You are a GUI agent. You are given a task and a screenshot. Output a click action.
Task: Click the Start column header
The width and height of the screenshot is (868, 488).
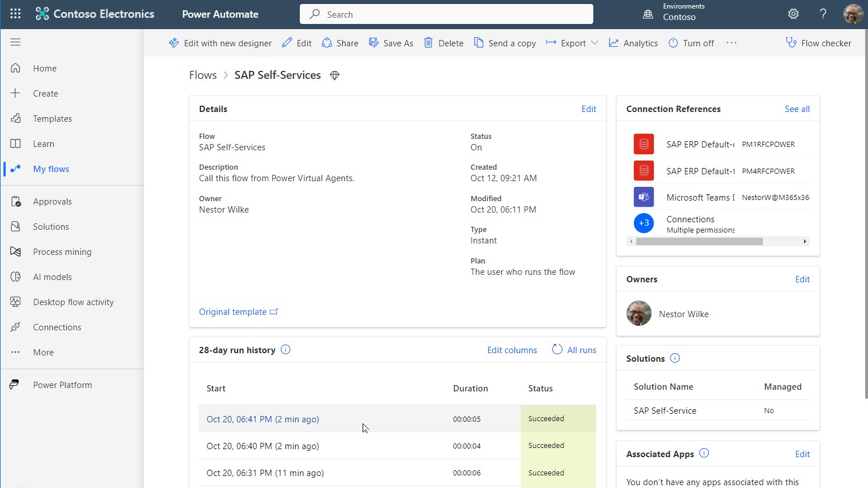[x=216, y=388]
